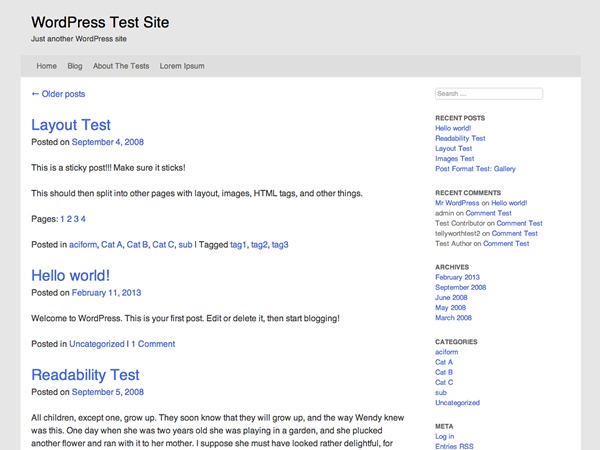This screenshot has height=450, width=600.
Task: Go to Older posts
Action: (58, 94)
